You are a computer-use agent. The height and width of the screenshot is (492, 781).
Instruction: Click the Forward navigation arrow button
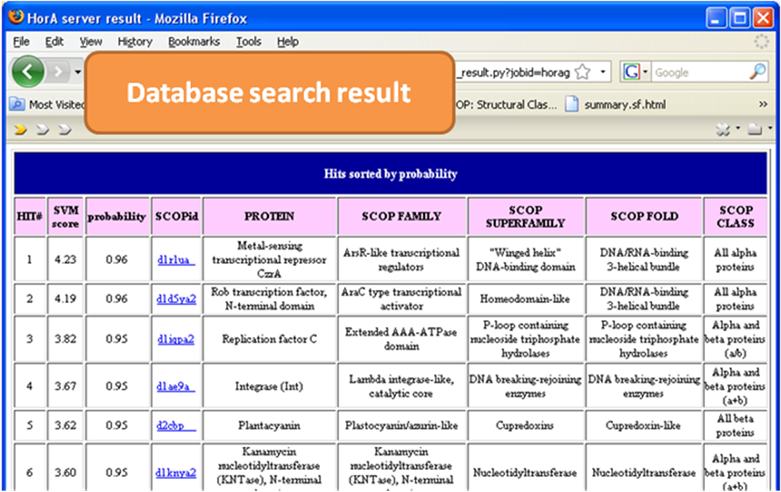(x=59, y=72)
